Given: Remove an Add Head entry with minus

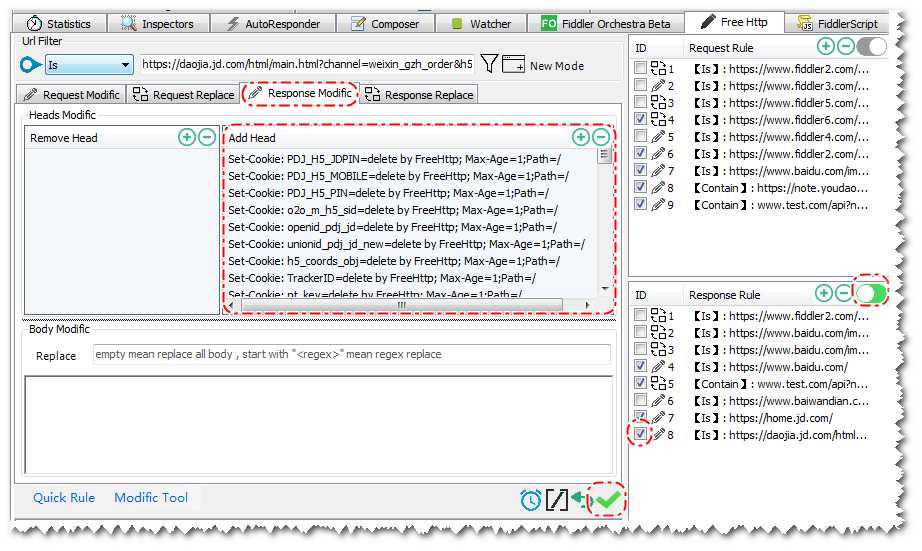Looking at the screenshot, I should pyautogui.click(x=601, y=137).
